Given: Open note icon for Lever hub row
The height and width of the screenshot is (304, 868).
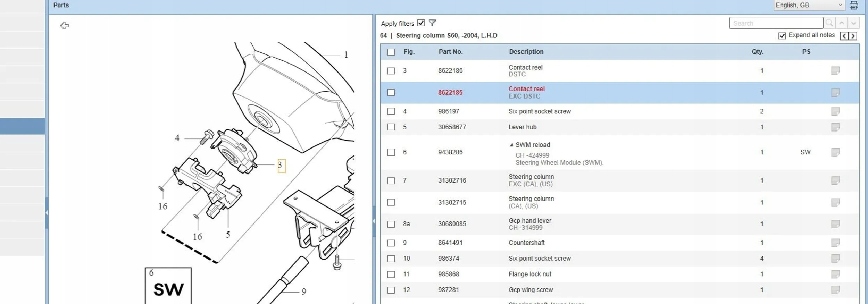Looking at the screenshot, I should [x=835, y=127].
